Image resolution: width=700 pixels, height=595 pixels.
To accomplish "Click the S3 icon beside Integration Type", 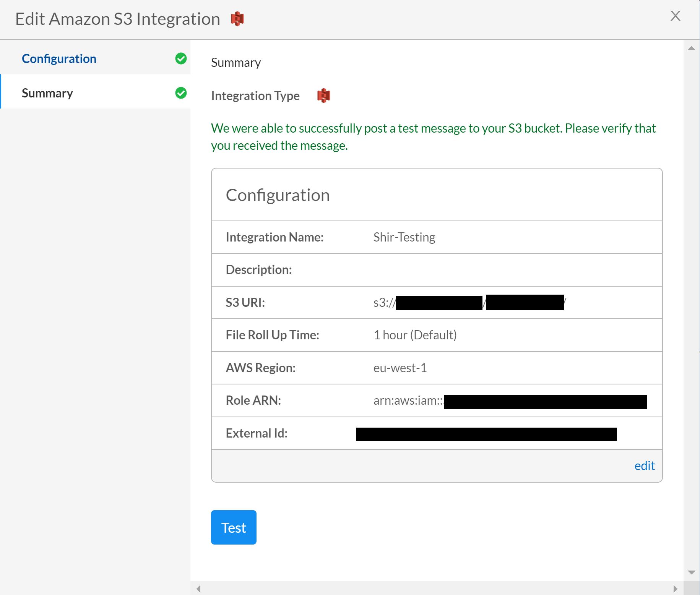I will click(323, 96).
